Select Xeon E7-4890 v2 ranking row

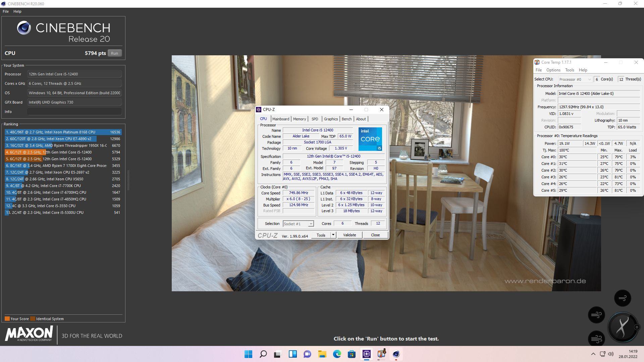pyautogui.click(x=63, y=139)
